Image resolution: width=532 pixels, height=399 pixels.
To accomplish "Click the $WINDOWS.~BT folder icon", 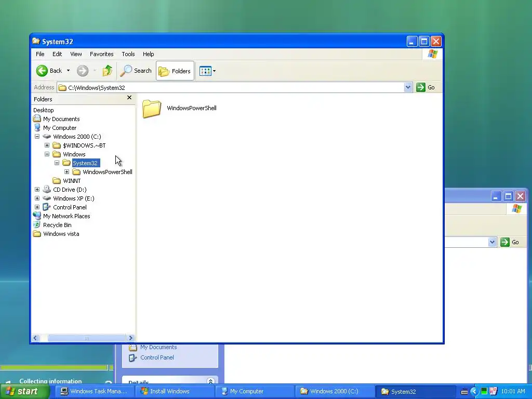I will click(57, 145).
